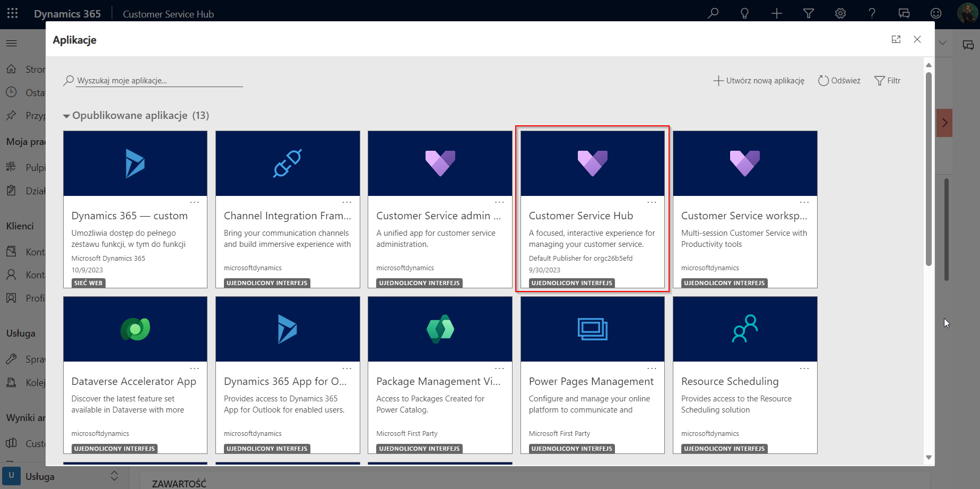
Task: Open Power Pages Management tile icon
Action: coord(593,329)
